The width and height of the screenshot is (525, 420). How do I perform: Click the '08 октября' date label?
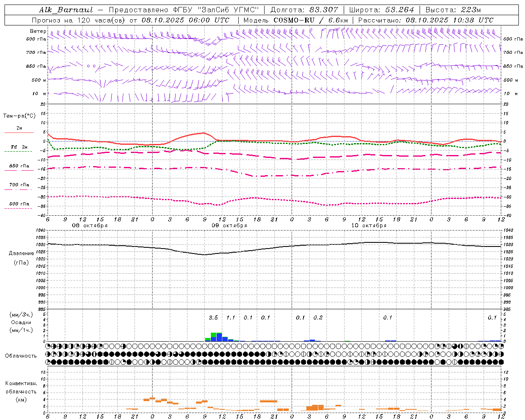click(x=90, y=226)
